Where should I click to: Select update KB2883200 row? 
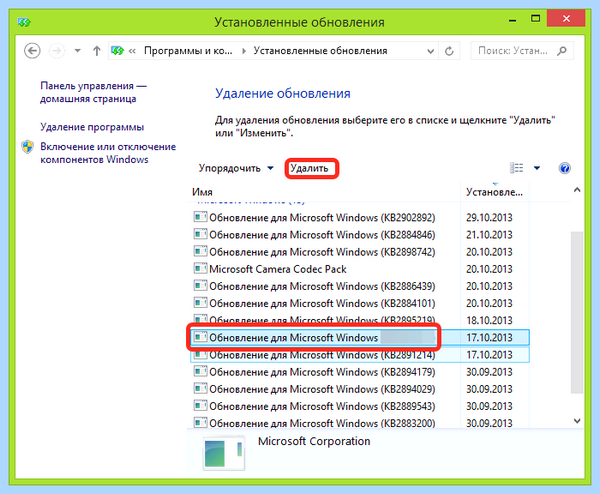[360, 423]
